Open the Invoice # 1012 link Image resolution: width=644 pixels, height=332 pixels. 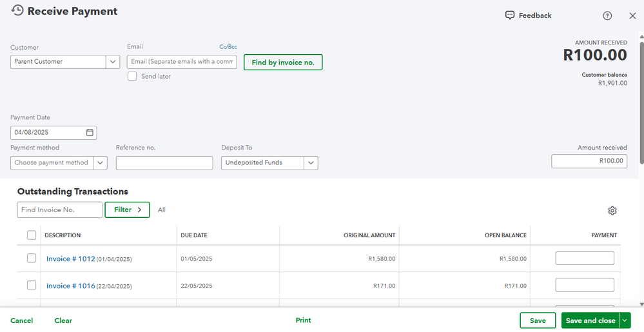(70, 259)
